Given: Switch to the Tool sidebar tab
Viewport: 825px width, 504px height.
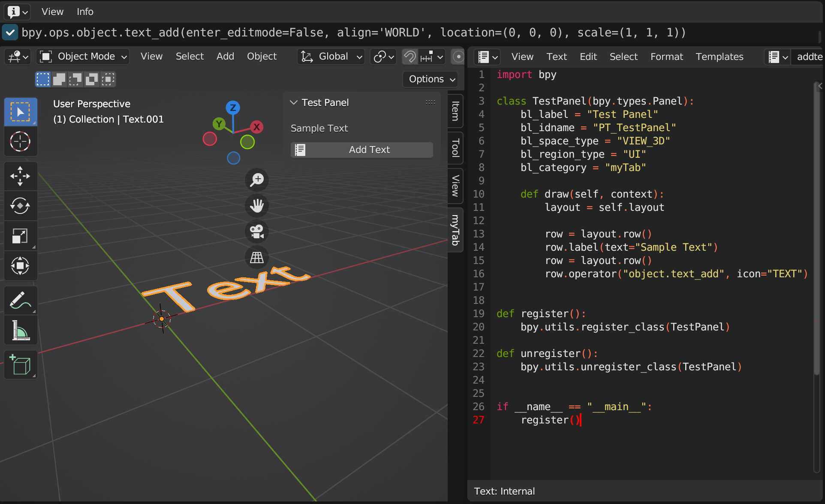Looking at the screenshot, I should (x=455, y=148).
